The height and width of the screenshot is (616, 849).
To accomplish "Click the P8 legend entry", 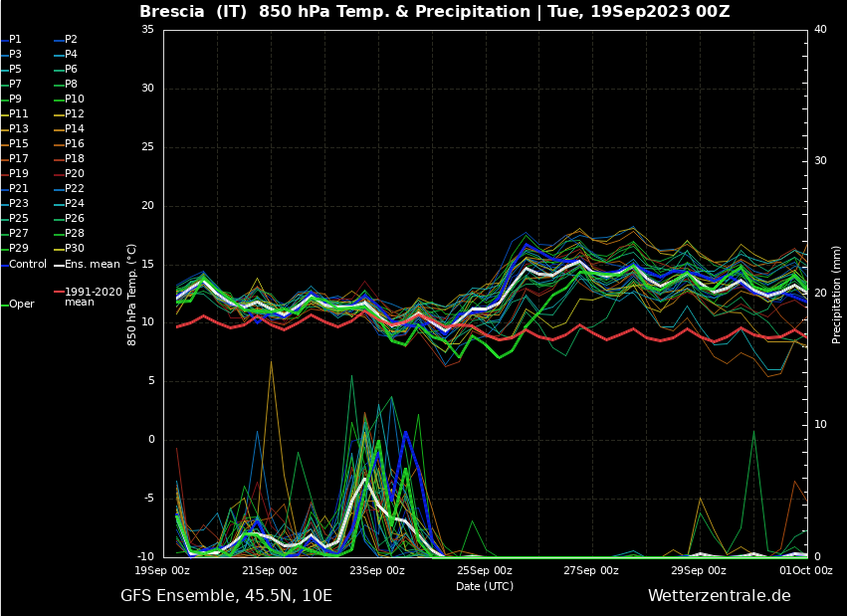I will (66, 84).
